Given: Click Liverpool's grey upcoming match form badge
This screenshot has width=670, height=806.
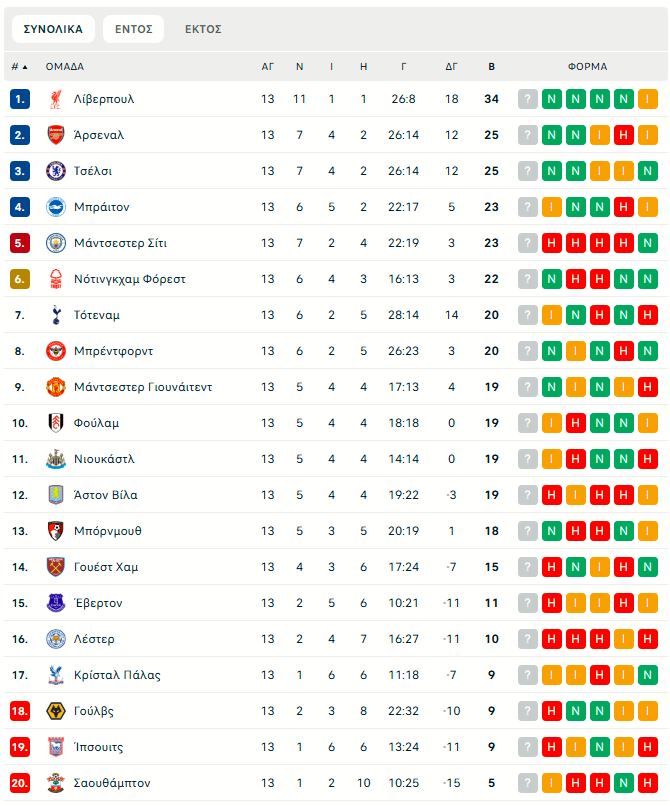Looking at the screenshot, I should click(x=528, y=99).
